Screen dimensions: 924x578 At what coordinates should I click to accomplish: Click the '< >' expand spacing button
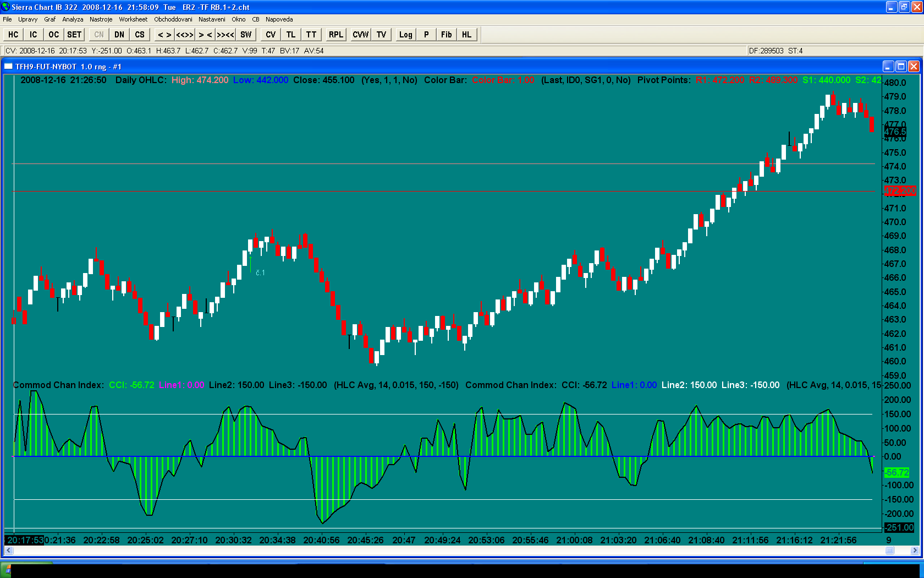point(164,35)
